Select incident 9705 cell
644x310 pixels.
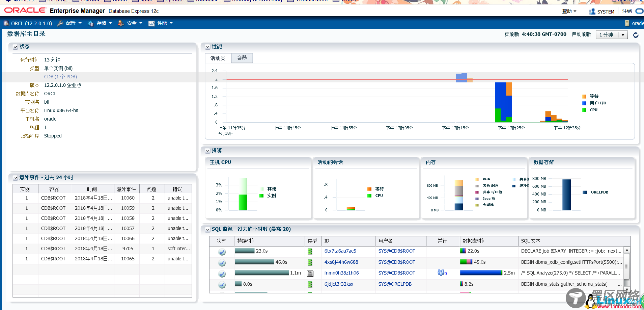pos(128,249)
